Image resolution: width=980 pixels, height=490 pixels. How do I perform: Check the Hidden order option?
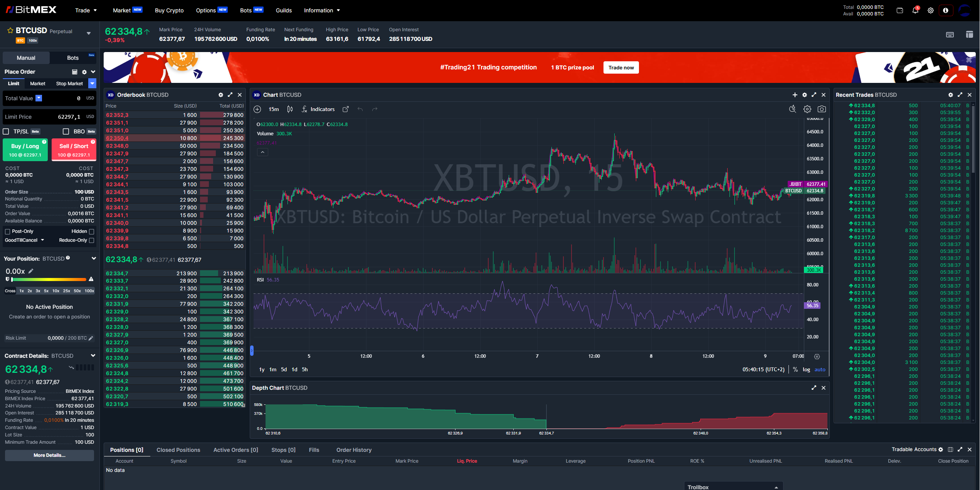tap(91, 231)
